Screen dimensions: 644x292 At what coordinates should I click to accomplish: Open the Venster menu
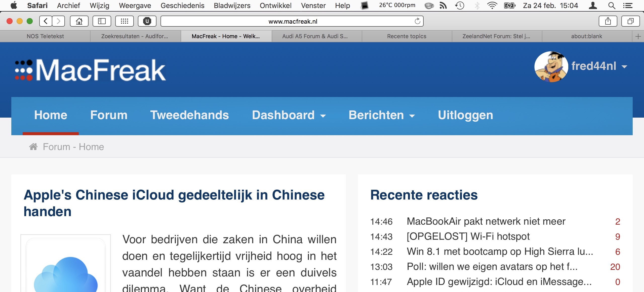pos(313,6)
